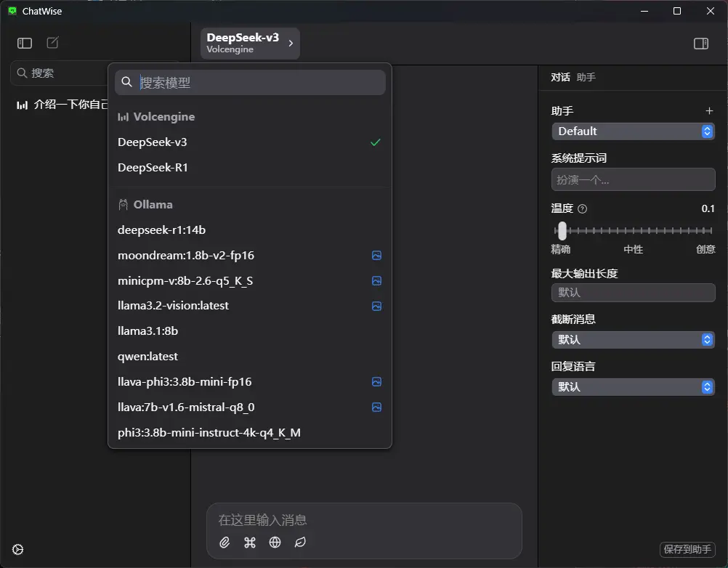Switch to the 助手 tab

tap(586, 77)
